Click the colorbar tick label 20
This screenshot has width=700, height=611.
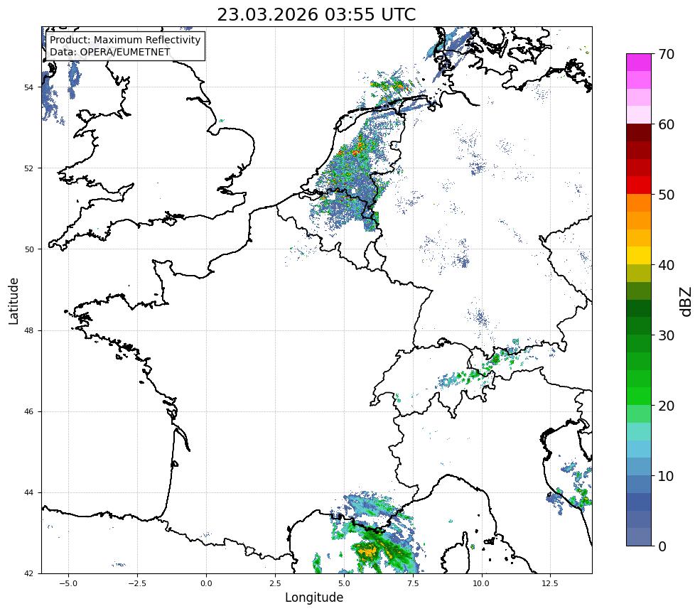[666, 406]
